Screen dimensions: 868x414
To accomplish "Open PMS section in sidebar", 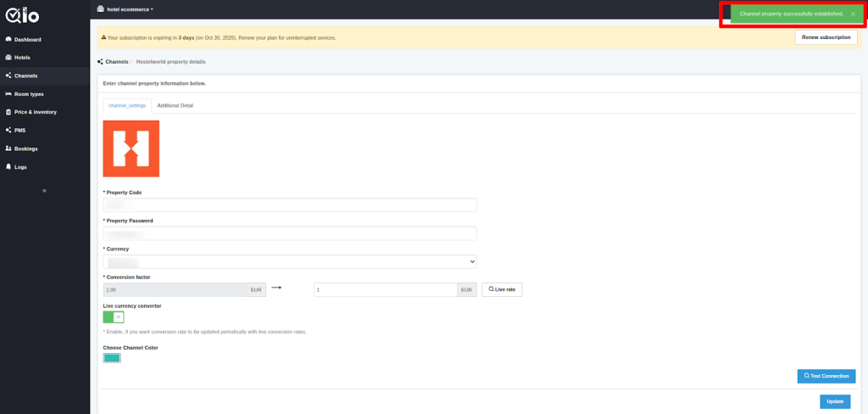I will point(19,131).
